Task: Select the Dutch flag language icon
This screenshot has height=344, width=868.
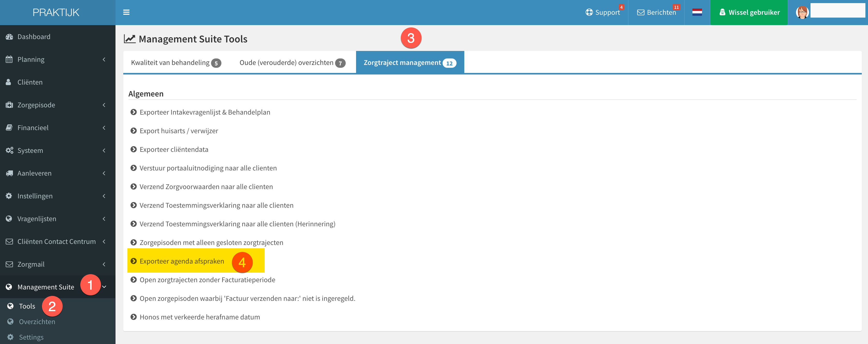Action: pyautogui.click(x=697, y=12)
